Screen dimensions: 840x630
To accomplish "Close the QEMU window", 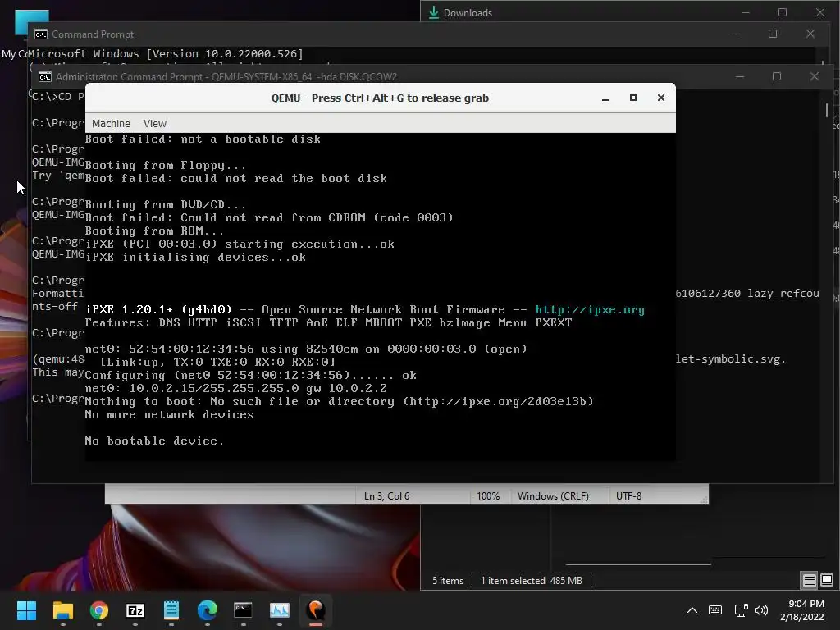I will tap(661, 98).
